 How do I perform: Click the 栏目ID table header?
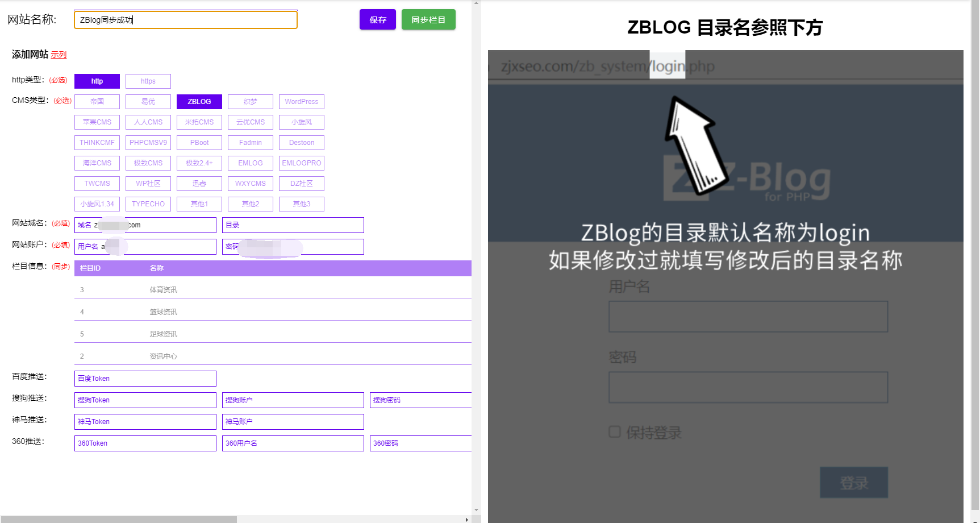[90, 268]
